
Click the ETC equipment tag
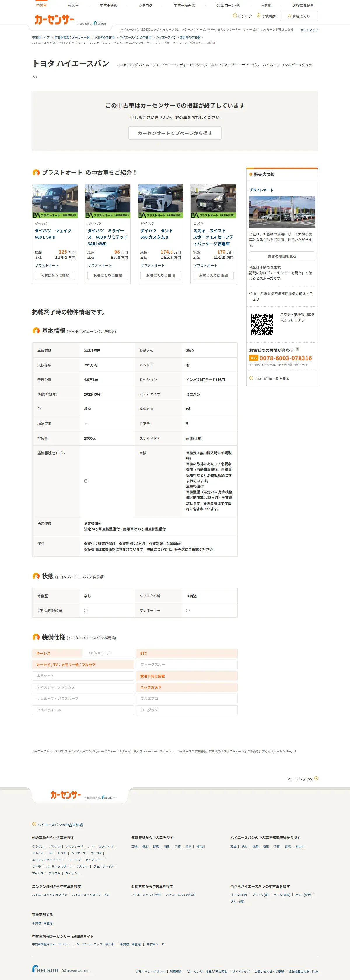coord(187,653)
